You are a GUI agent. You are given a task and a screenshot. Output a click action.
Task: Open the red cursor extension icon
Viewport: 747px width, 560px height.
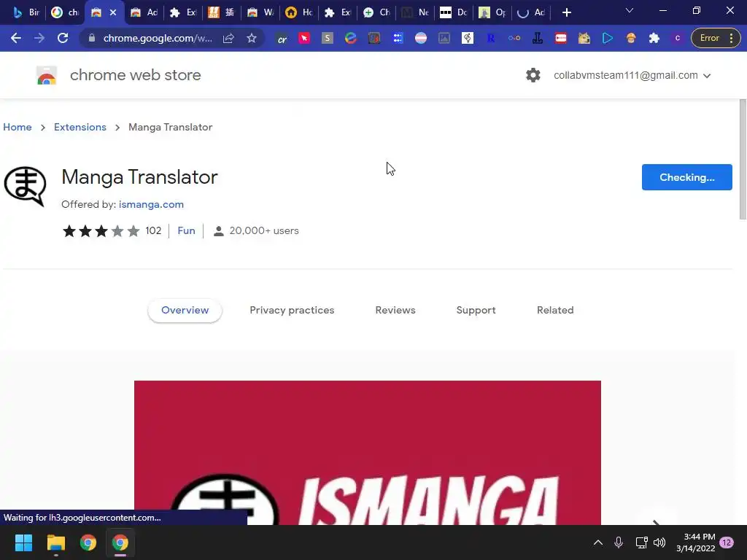pyautogui.click(x=304, y=38)
